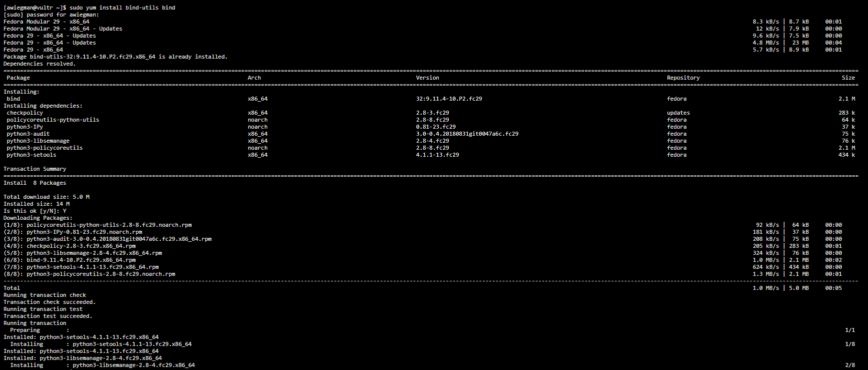Click version '32:9.11.4-10.P2.fc29'
This screenshot has height=370, width=868.
449,99
